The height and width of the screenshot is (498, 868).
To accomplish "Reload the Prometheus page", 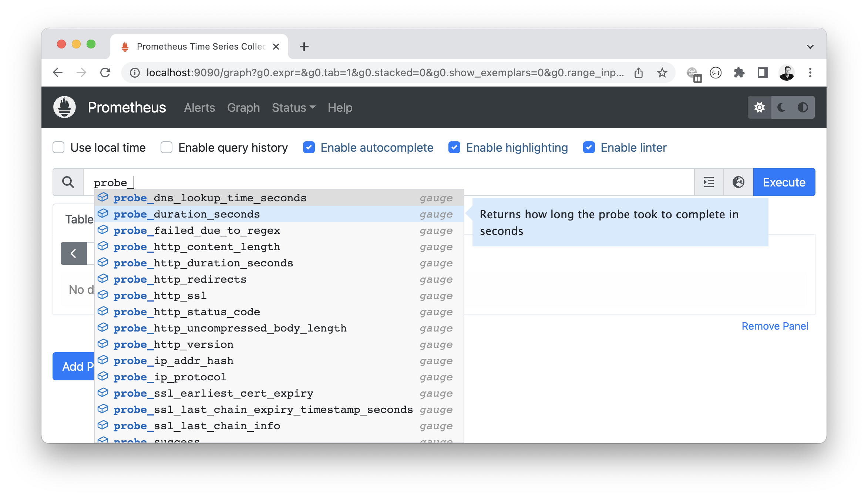I will (105, 73).
